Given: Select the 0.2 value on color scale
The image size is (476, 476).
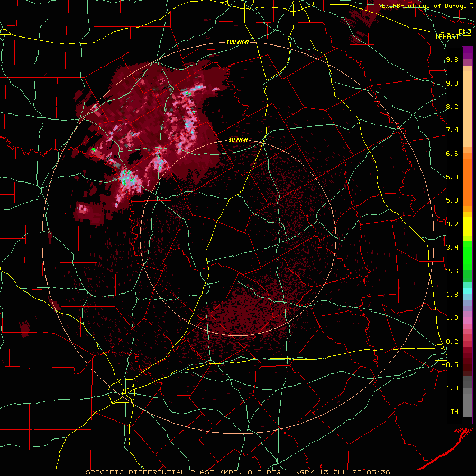Looking at the screenshot, I should [452, 341].
